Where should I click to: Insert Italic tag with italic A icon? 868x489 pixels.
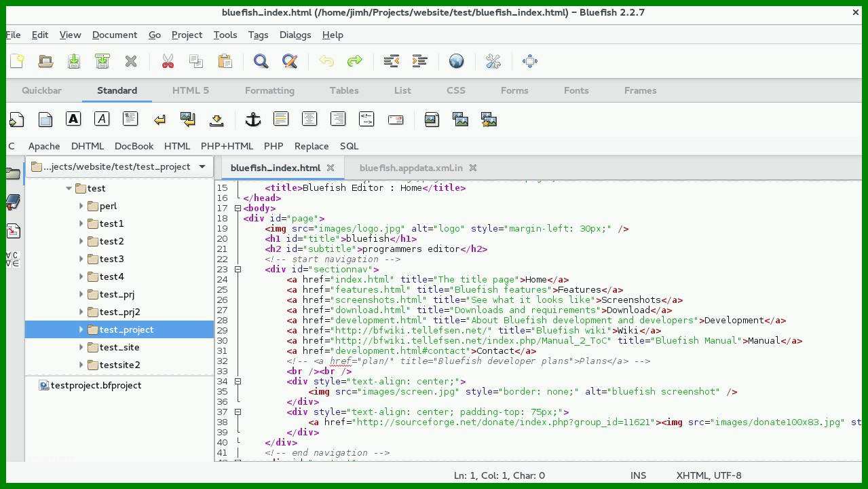[x=102, y=120]
